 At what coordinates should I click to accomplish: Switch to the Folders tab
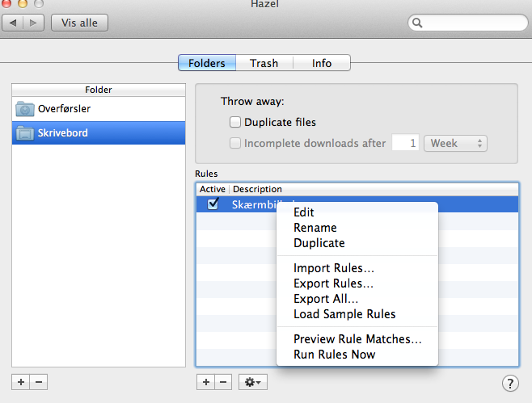tap(207, 63)
